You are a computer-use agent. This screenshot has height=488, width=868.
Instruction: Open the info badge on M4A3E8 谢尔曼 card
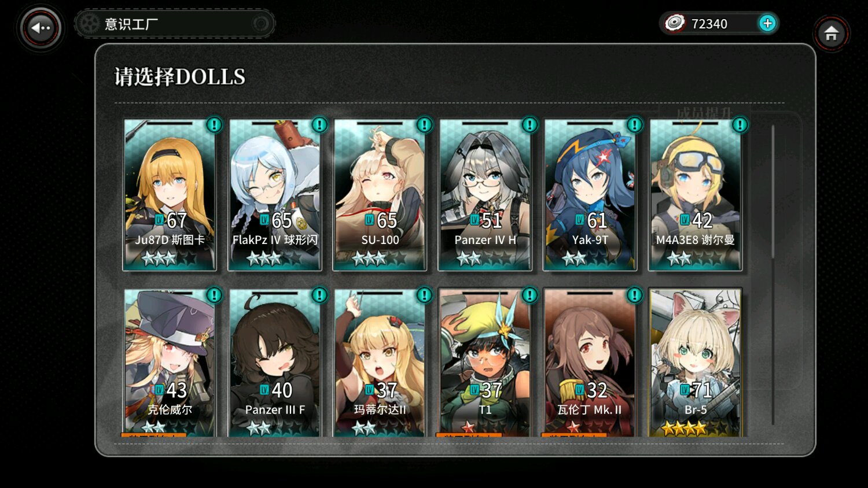point(740,124)
